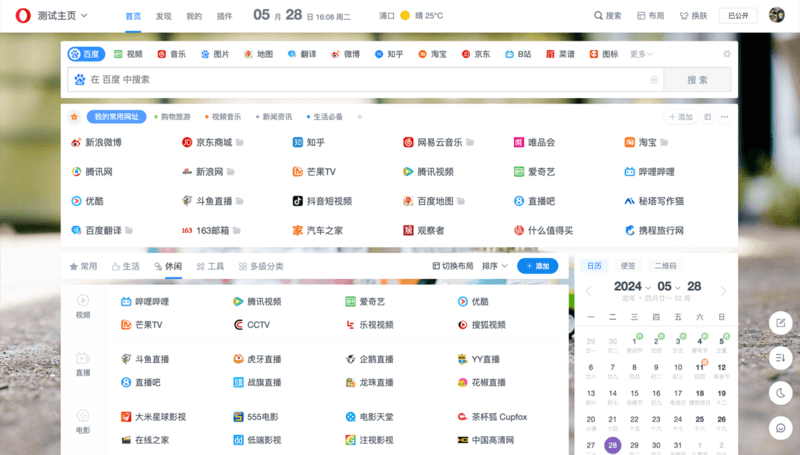800x455 pixels.
Task: Click the edit floating button icon
Action: pyautogui.click(x=781, y=323)
